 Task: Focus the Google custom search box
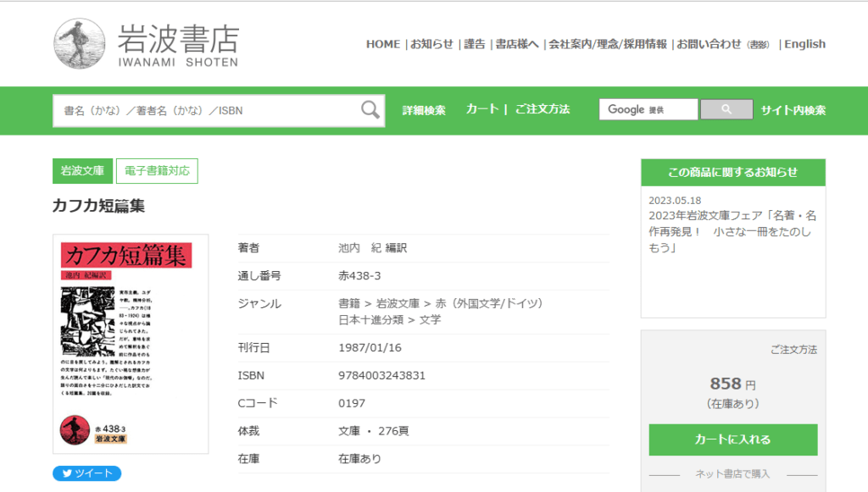pyautogui.click(x=648, y=110)
